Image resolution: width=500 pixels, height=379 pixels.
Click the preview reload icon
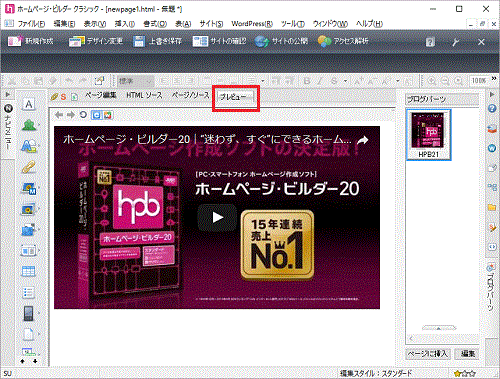coord(83,115)
